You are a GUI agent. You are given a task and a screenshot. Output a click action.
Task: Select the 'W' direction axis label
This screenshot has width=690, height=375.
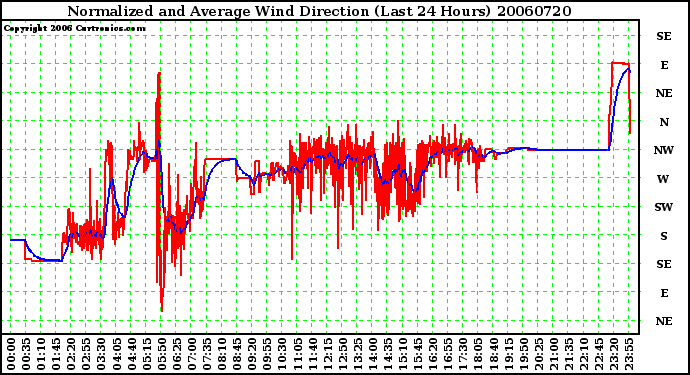coord(663,179)
